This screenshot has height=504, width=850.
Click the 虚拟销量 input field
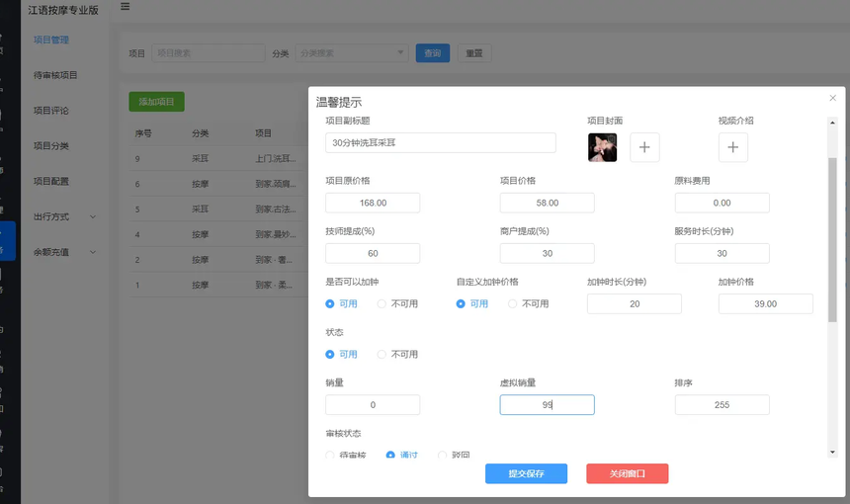pos(547,405)
